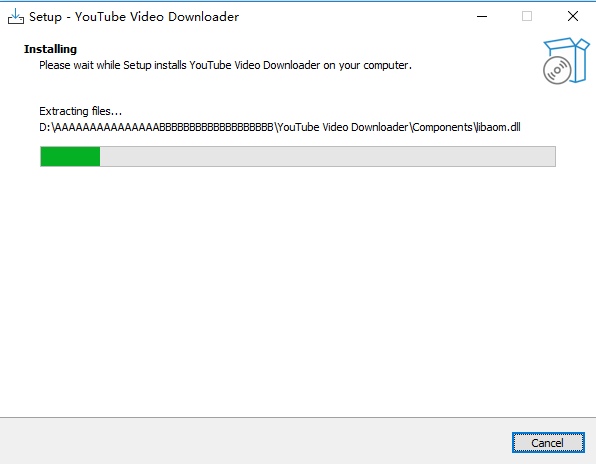596x464 pixels.
Task: Click the box and disc installer icon
Action: coord(566,61)
